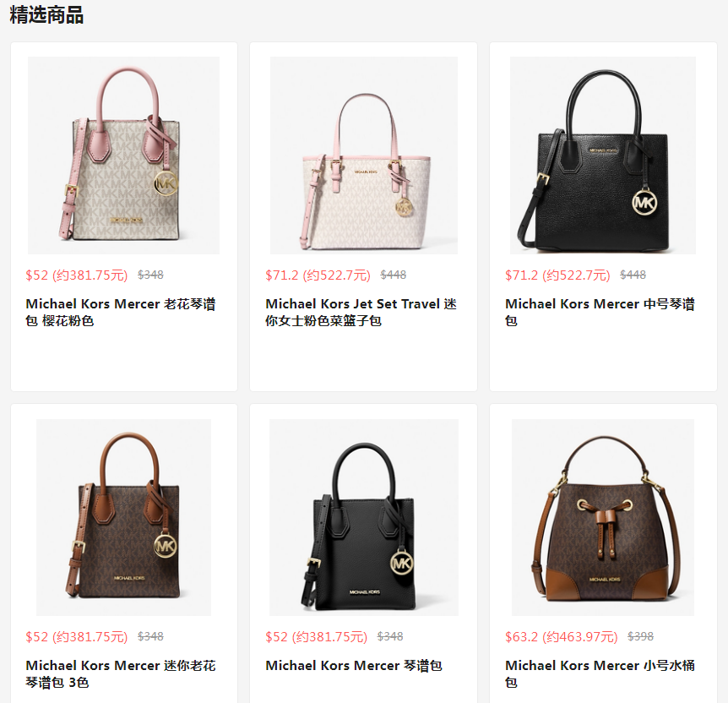Click the 精选商品 section heading
The width and height of the screenshot is (728, 703).
click(x=46, y=15)
